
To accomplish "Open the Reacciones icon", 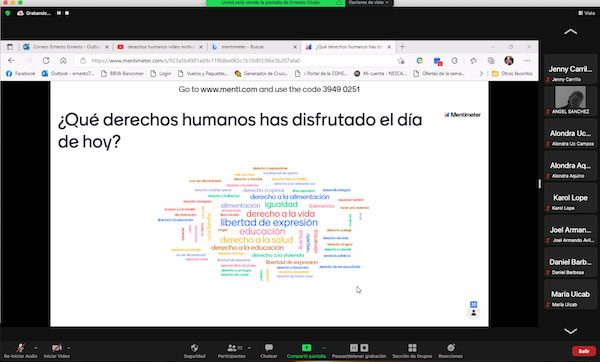I will pyautogui.click(x=451, y=347).
